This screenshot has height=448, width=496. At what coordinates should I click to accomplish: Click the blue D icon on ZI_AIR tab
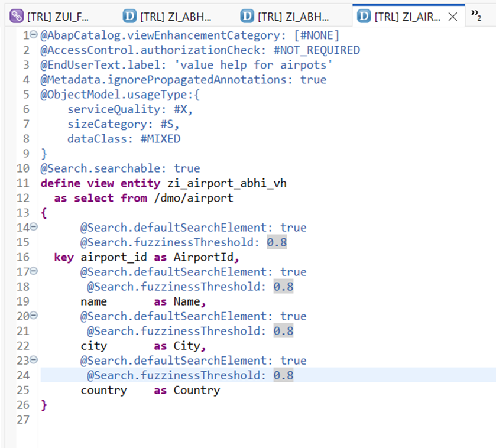(365, 17)
